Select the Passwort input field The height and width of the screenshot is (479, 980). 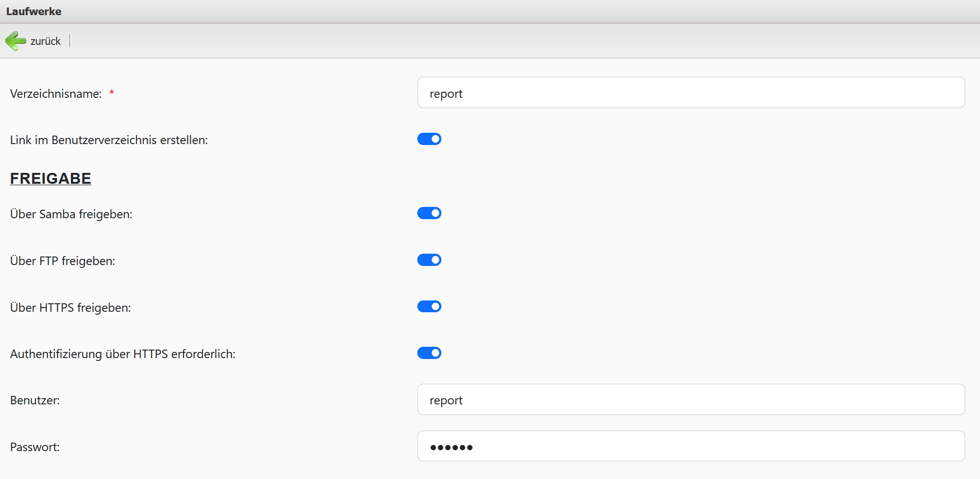pos(691,446)
